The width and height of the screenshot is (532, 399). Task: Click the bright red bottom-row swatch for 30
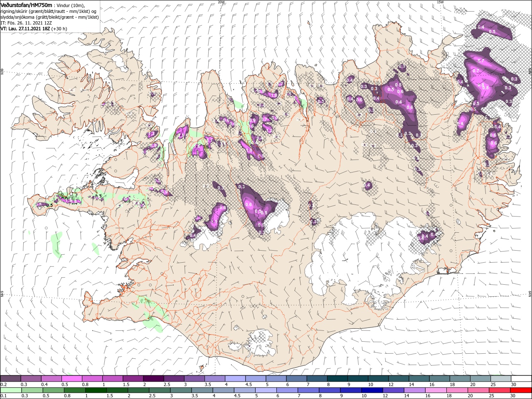click(520, 390)
